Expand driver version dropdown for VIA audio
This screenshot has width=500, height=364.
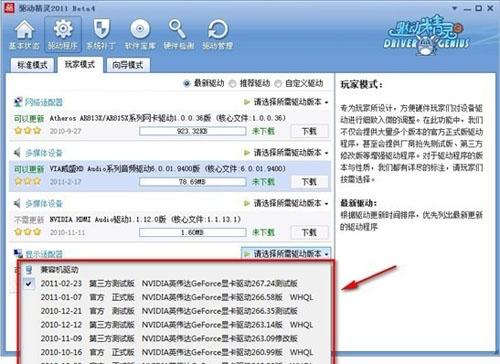[x=286, y=153]
